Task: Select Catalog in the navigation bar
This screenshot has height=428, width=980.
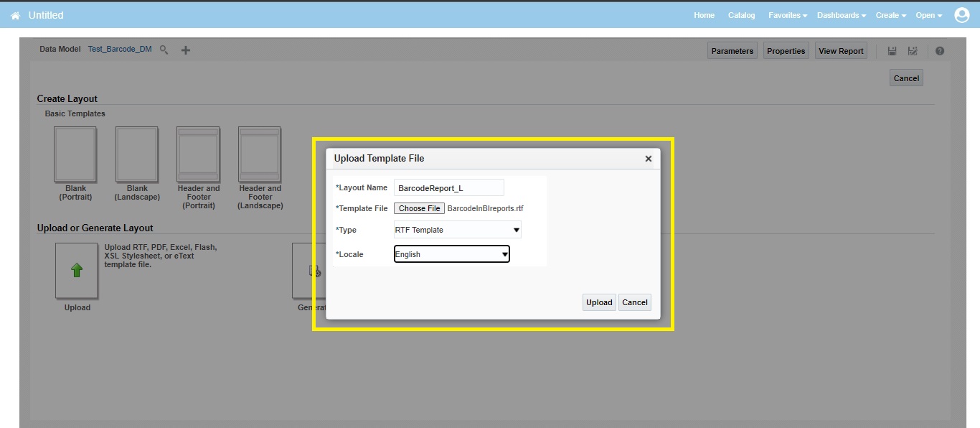Action: pyautogui.click(x=741, y=14)
